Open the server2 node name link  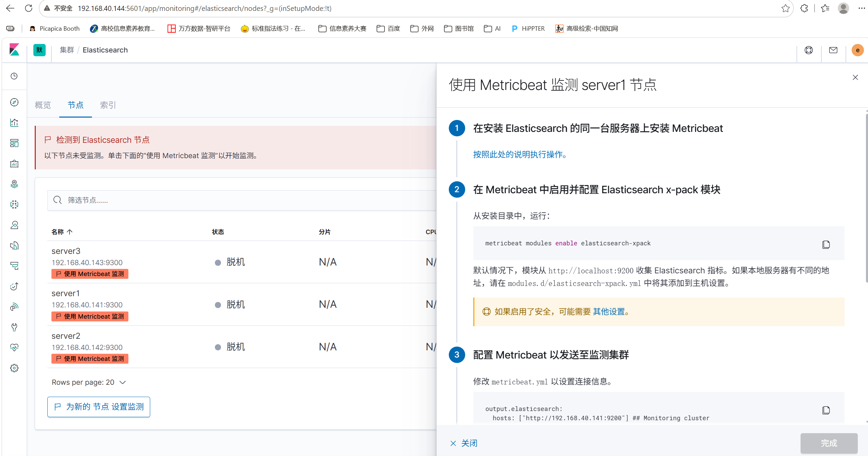click(x=66, y=336)
